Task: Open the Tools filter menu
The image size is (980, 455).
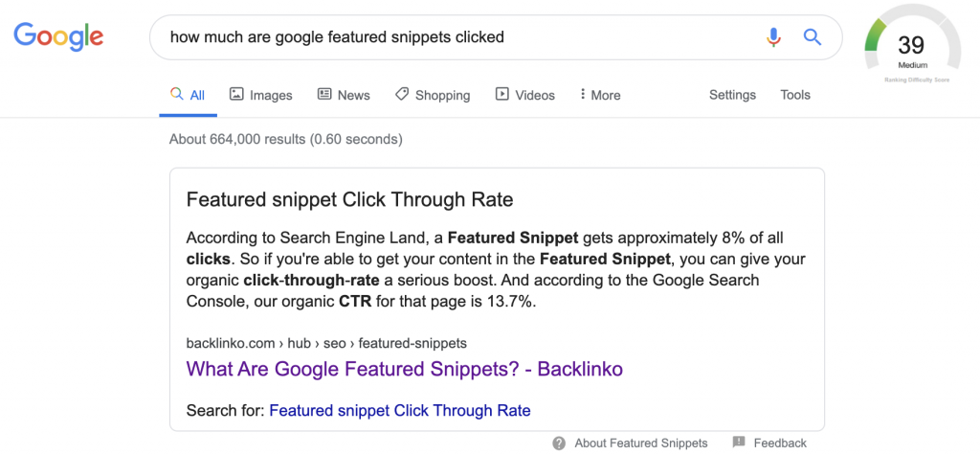Action: point(795,95)
